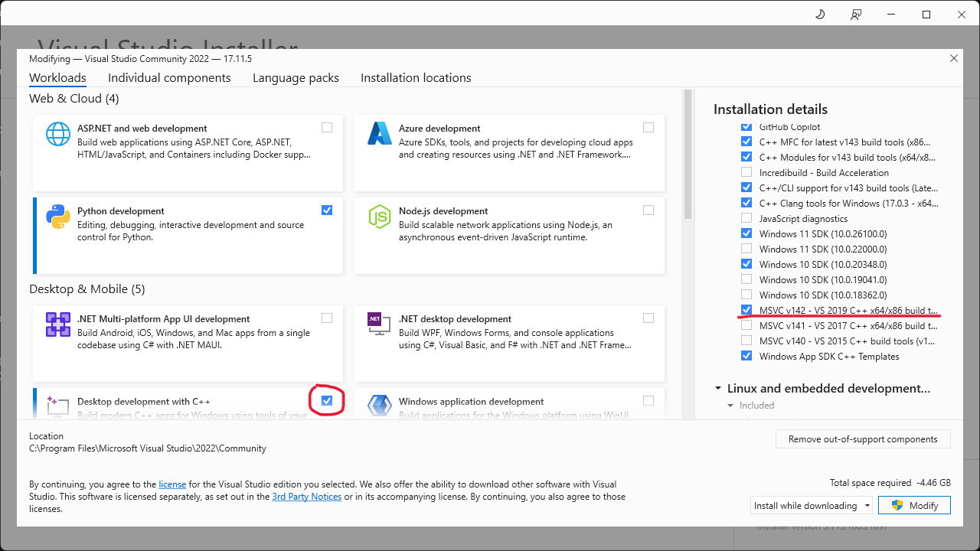Image resolution: width=980 pixels, height=551 pixels.
Task: Check Incredibuild - Build Acceleration component
Action: [746, 172]
